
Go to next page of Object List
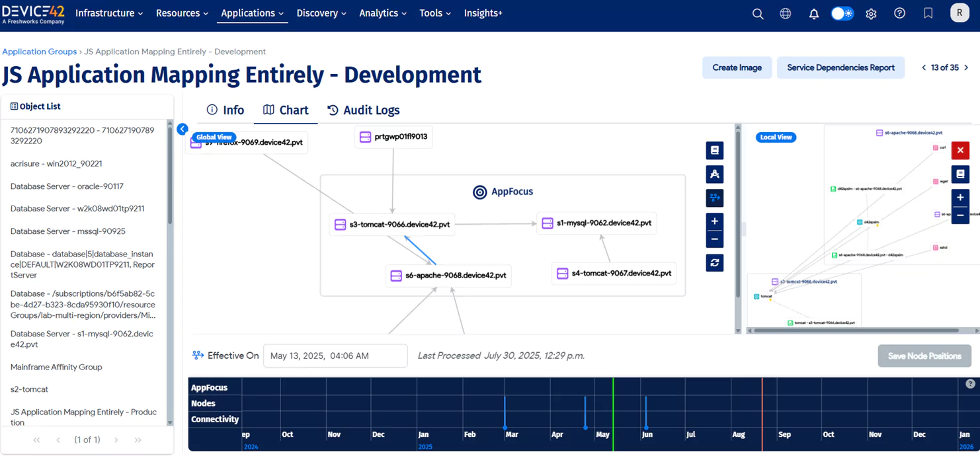tap(116, 440)
